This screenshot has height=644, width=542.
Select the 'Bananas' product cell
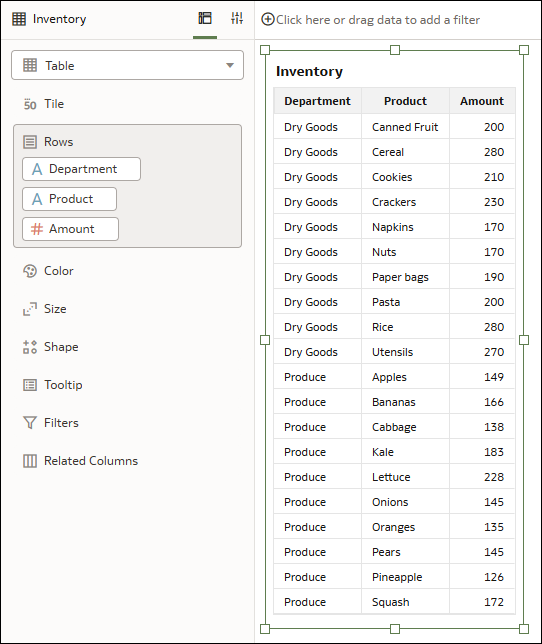pos(405,402)
